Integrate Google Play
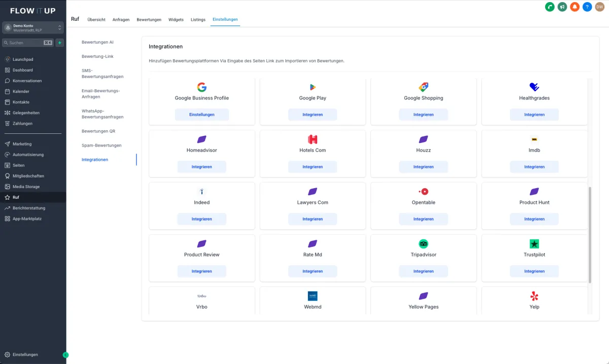Viewport: 609px width, 364px height. [313, 115]
